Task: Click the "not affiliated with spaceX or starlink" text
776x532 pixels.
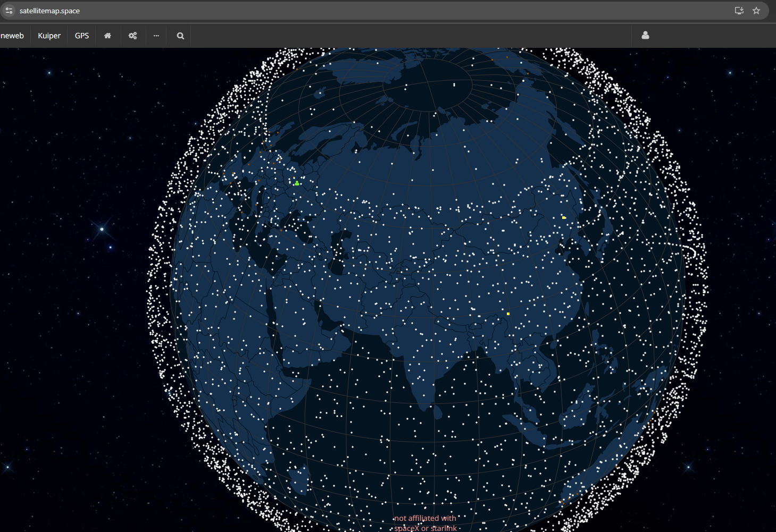Action: click(425, 523)
